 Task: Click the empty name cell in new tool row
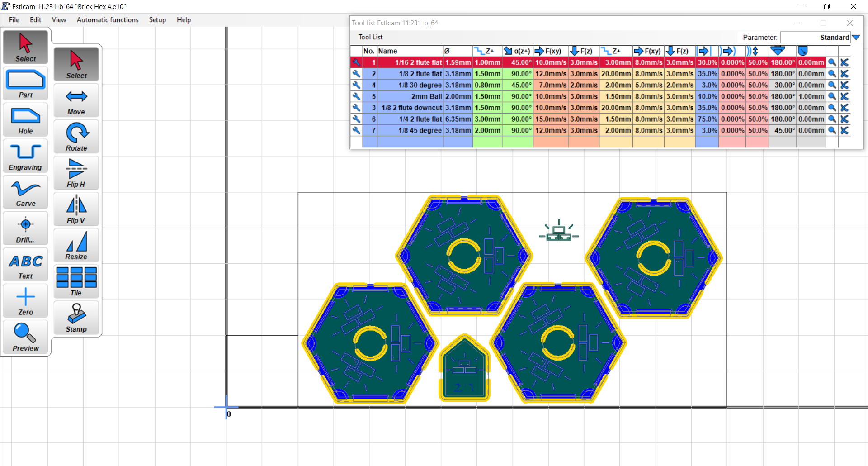coord(410,142)
